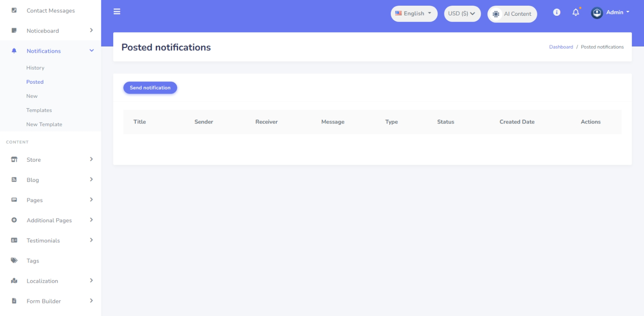Click the Receiver column header

(x=266, y=122)
